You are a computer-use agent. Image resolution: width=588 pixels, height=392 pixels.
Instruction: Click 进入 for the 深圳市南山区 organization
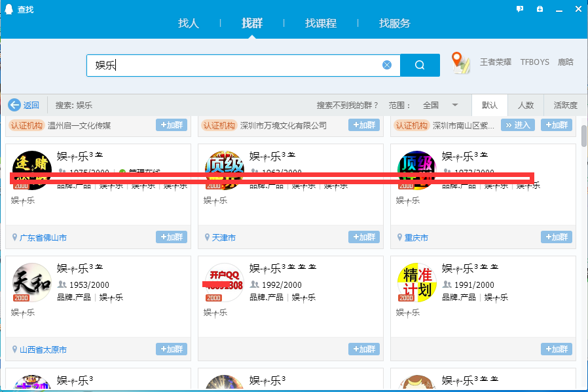(518, 125)
